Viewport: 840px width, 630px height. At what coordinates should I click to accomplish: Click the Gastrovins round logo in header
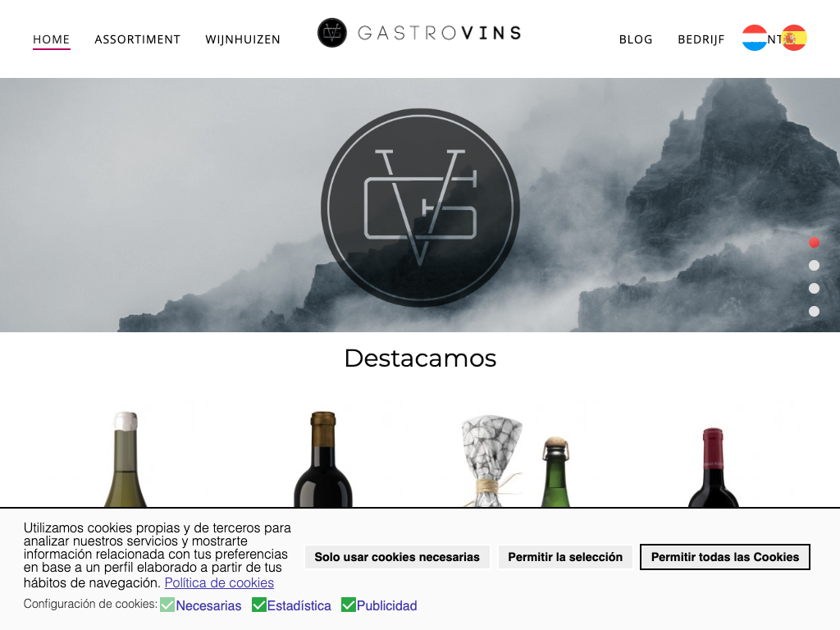[332, 33]
